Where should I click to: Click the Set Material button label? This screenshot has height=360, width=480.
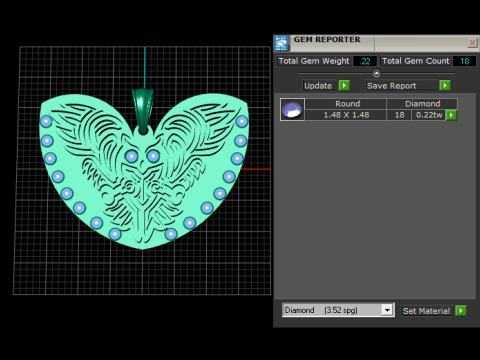click(426, 311)
